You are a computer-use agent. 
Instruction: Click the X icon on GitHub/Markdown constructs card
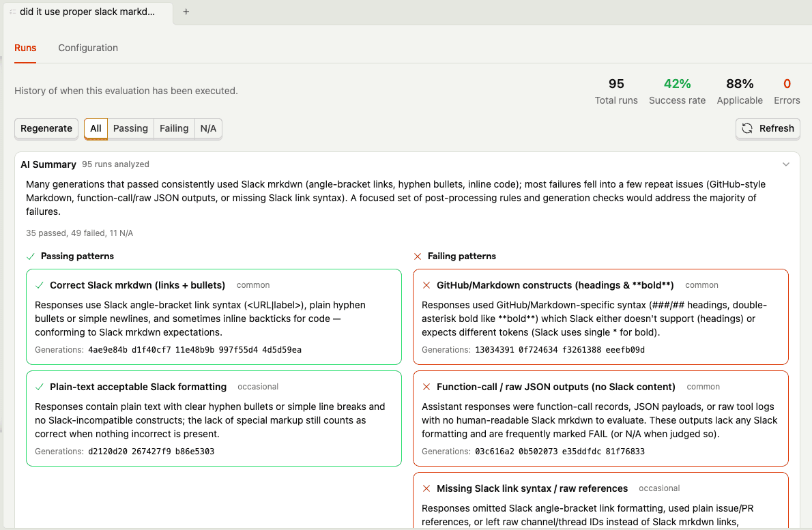(427, 284)
